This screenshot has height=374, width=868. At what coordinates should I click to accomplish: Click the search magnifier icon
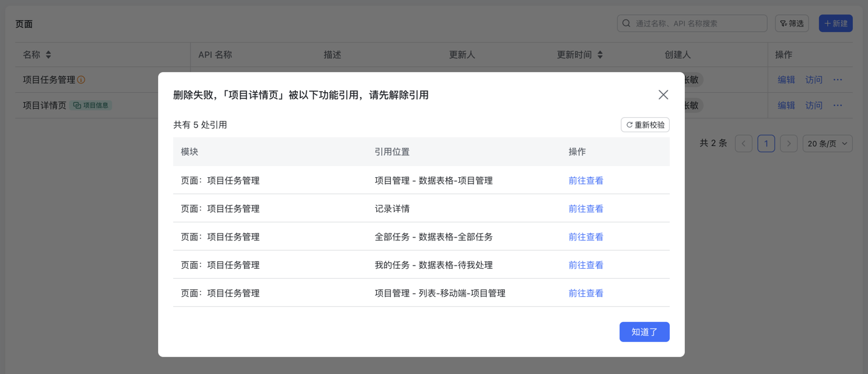[x=627, y=23]
